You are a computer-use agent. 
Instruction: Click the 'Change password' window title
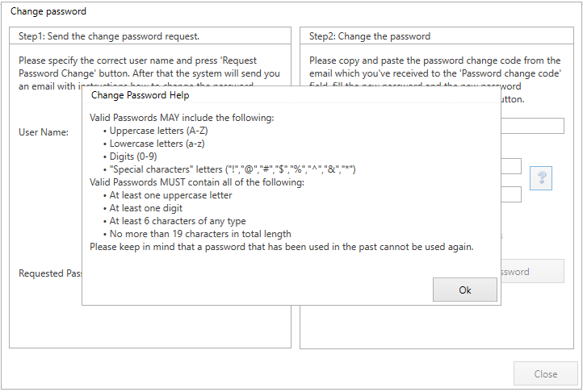click(48, 12)
